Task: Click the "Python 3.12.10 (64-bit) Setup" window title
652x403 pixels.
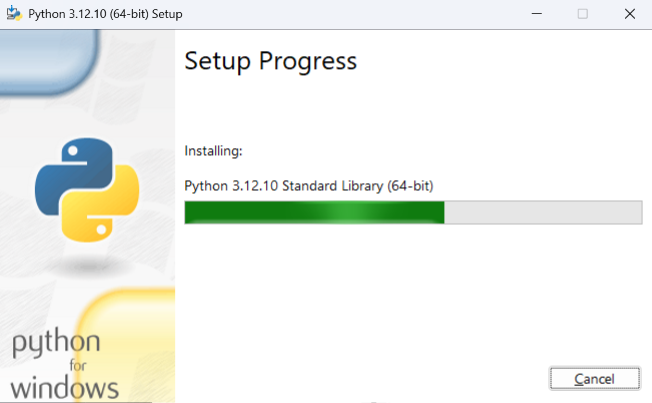Action: pos(105,14)
